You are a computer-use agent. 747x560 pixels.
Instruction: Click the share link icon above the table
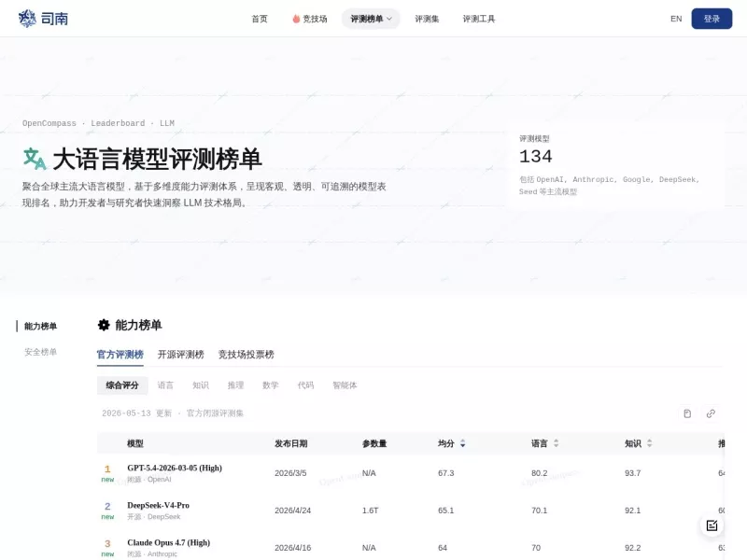point(711,413)
